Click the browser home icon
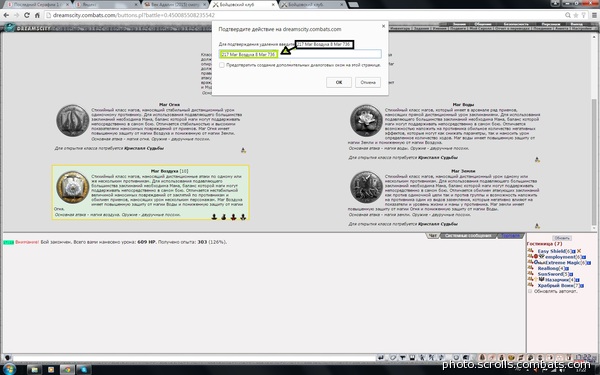Image resolution: width=600 pixels, height=375 pixels. click(x=37, y=15)
